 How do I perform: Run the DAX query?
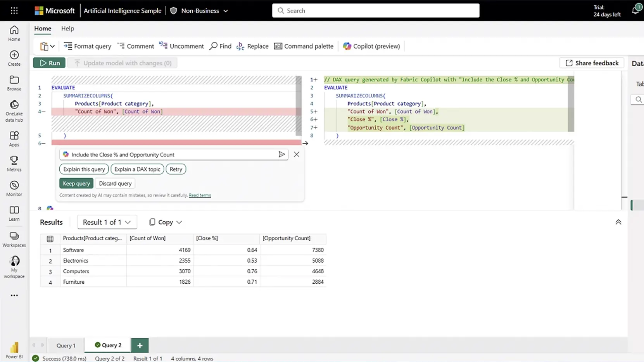point(49,63)
